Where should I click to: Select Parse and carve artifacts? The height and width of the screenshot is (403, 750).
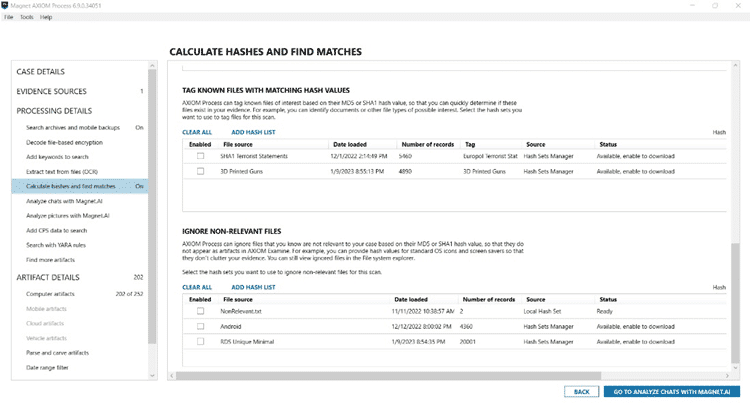pyautogui.click(x=57, y=353)
